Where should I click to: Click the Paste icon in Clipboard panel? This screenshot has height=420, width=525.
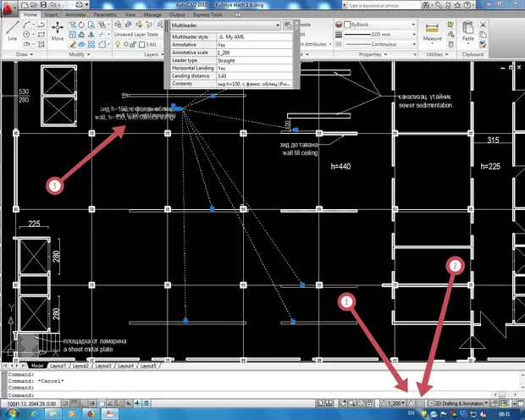(467, 30)
